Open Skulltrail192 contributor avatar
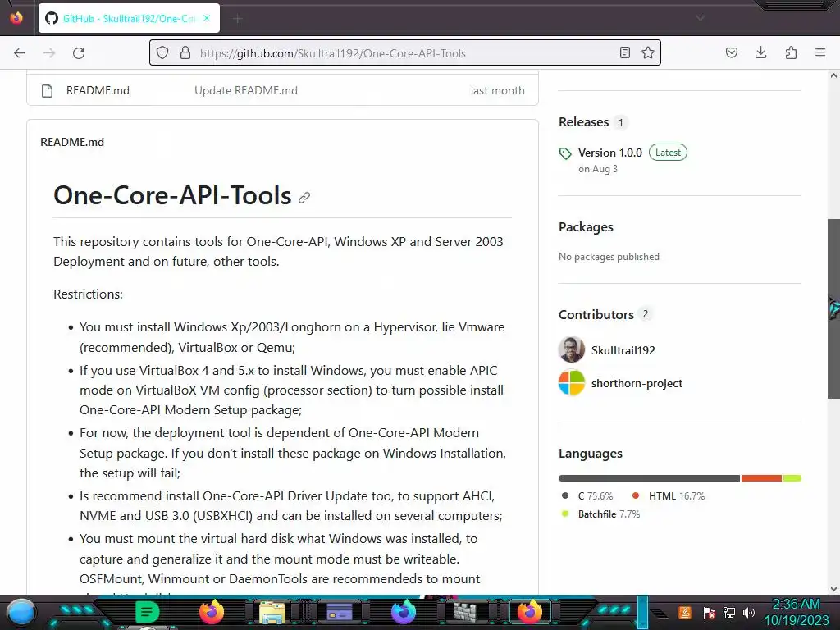The height and width of the screenshot is (630, 840). (572, 349)
